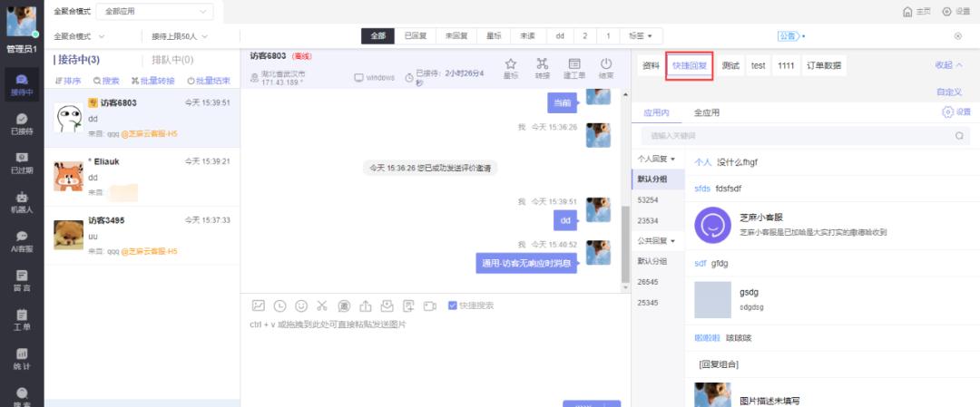This screenshot has width=980, height=407.
Task: Click the 结束 end conversation power icon
Action: 605,68
